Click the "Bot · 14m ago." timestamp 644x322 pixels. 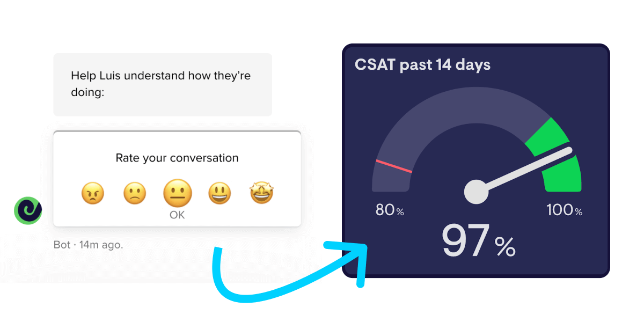[89, 245]
